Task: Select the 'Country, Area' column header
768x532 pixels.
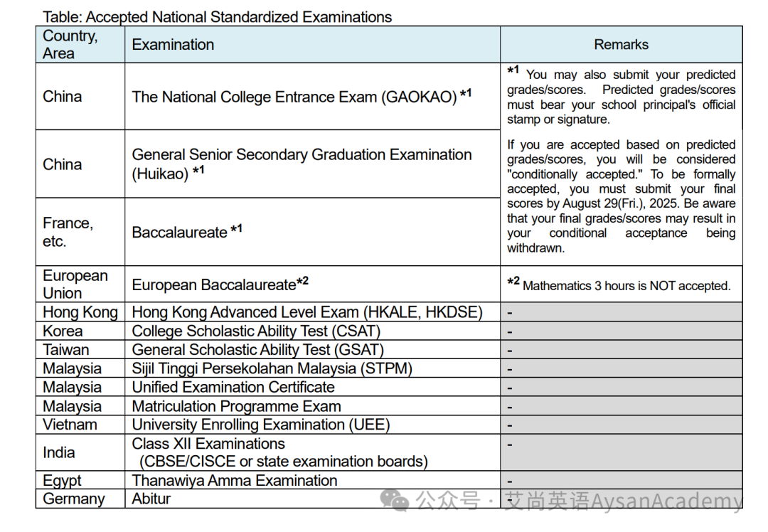Action: 80,45
